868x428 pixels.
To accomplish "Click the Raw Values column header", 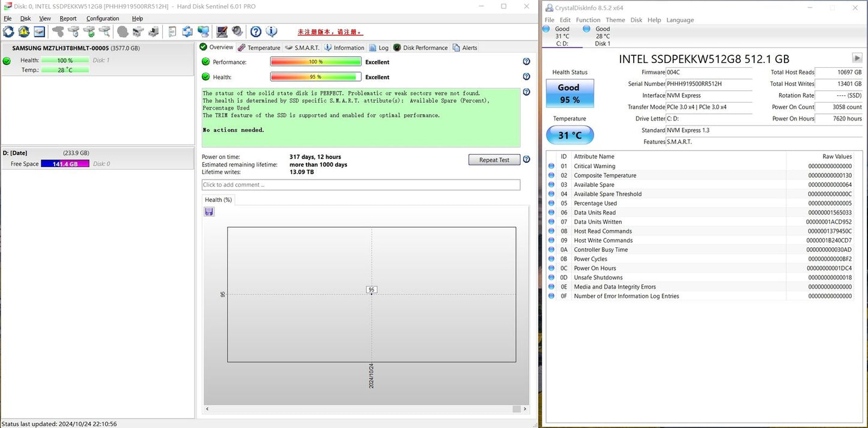I will point(837,156).
